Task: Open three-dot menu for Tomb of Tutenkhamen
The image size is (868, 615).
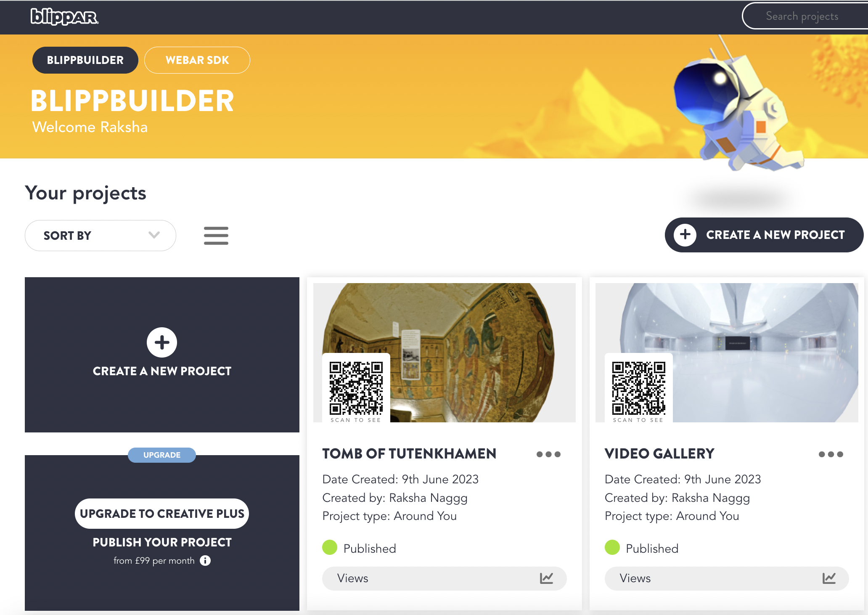Action: pos(548,454)
